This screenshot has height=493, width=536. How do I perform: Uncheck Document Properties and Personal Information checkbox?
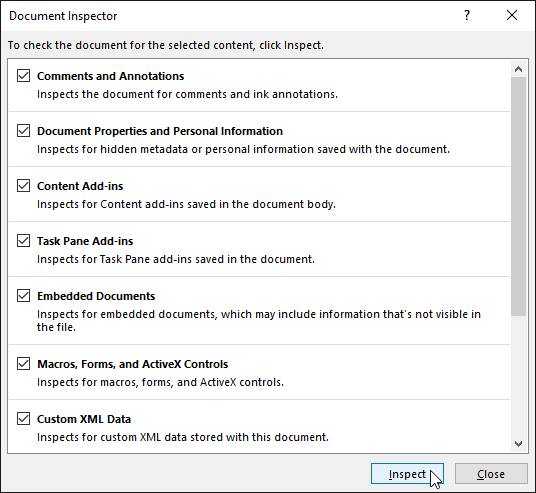click(23, 131)
